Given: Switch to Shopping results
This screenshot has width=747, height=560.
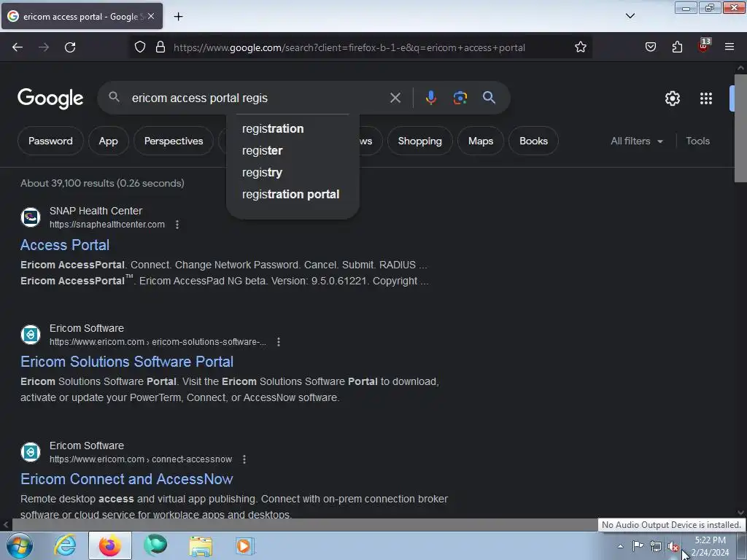Looking at the screenshot, I should [x=419, y=141].
